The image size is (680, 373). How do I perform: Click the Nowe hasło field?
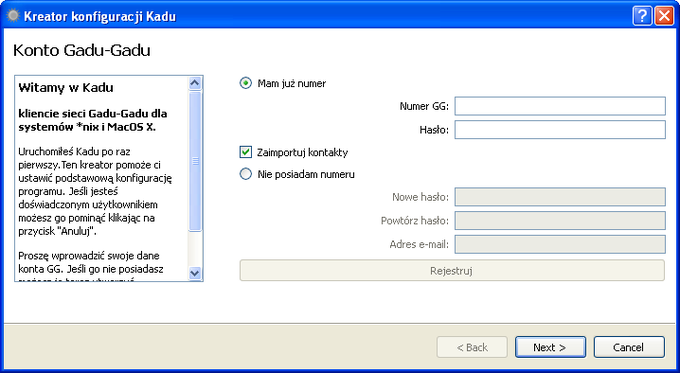point(560,197)
